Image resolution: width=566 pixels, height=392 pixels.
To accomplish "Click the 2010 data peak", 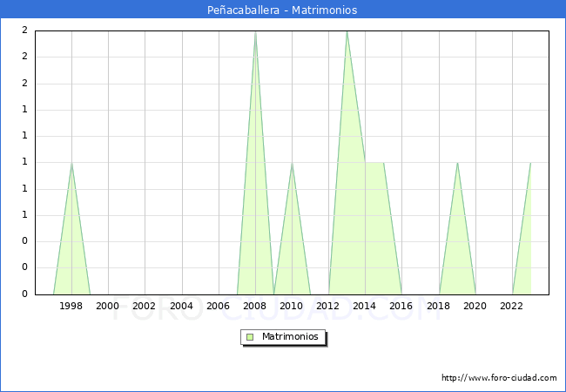I will coord(292,163).
